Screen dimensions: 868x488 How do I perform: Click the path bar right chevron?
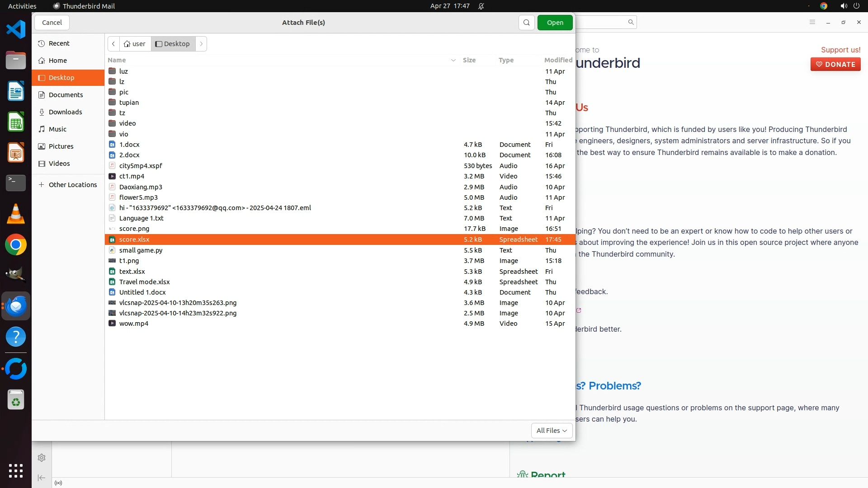coord(201,44)
